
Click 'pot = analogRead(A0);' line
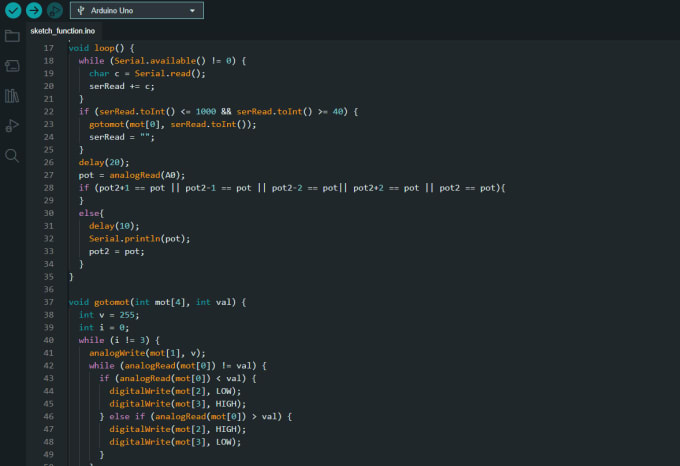tap(132, 175)
